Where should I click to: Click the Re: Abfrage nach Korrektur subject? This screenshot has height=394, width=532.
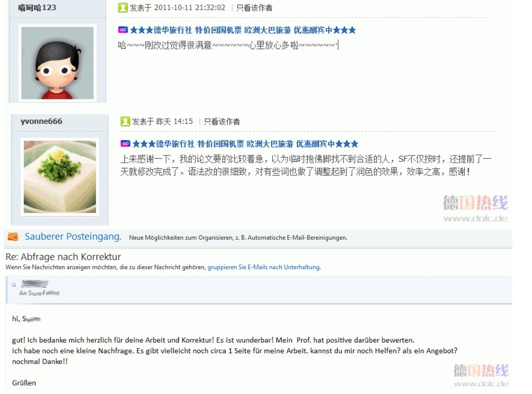tap(63, 257)
